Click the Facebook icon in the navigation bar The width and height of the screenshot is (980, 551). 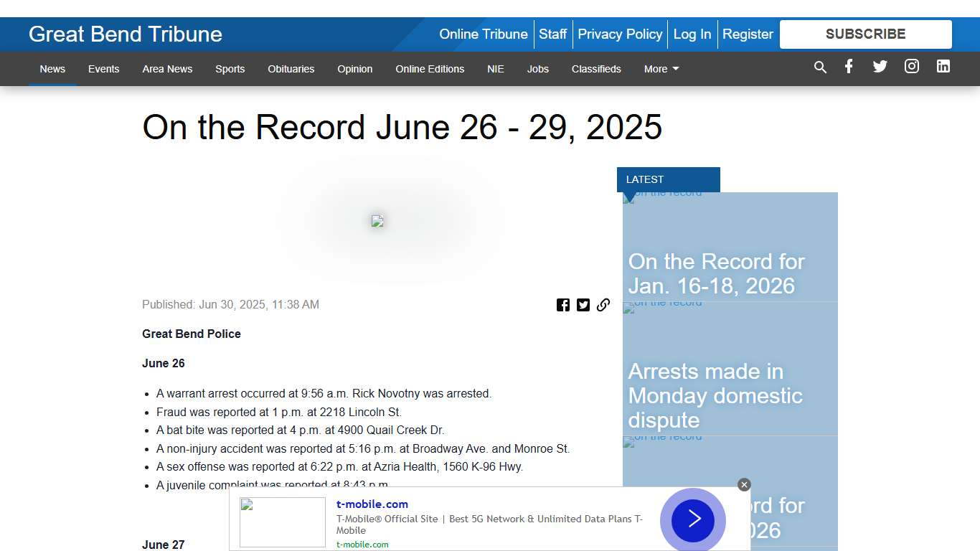pos(849,67)
